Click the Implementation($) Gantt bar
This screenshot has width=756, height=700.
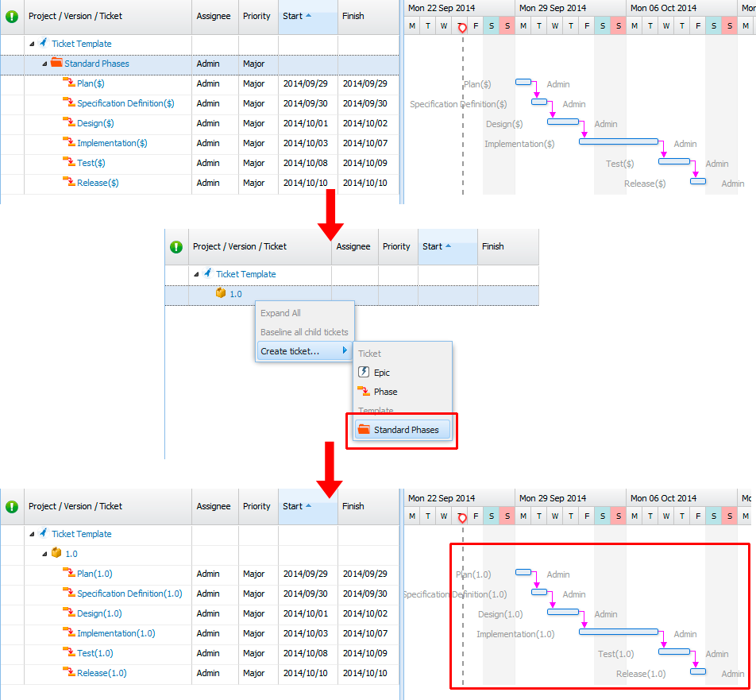(619, 141)
